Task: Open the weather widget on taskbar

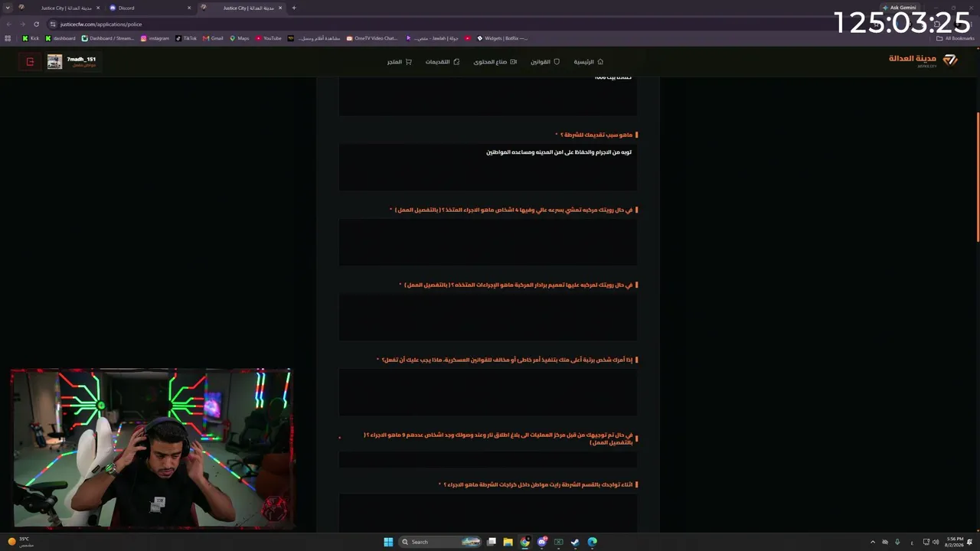Action: [x=21, y=542]
